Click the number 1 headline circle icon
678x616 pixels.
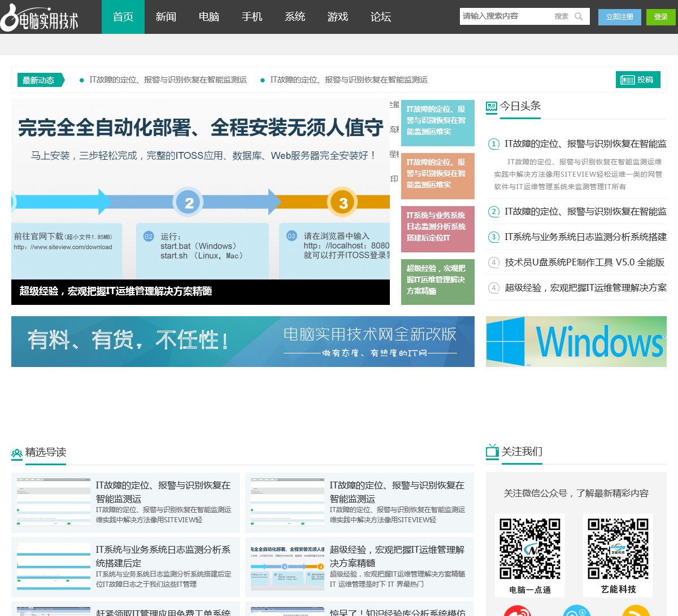point(494,144)
